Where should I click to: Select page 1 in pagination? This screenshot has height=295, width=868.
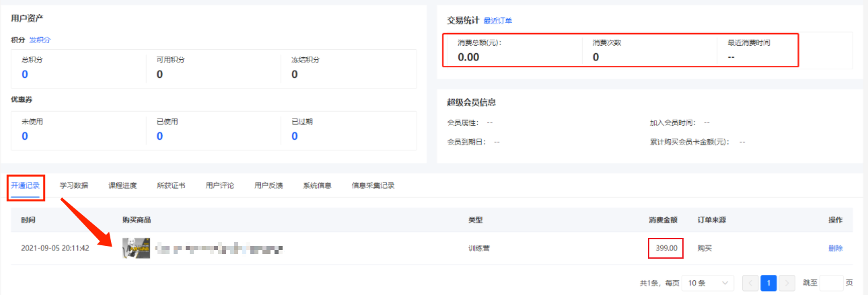(768, 283)
